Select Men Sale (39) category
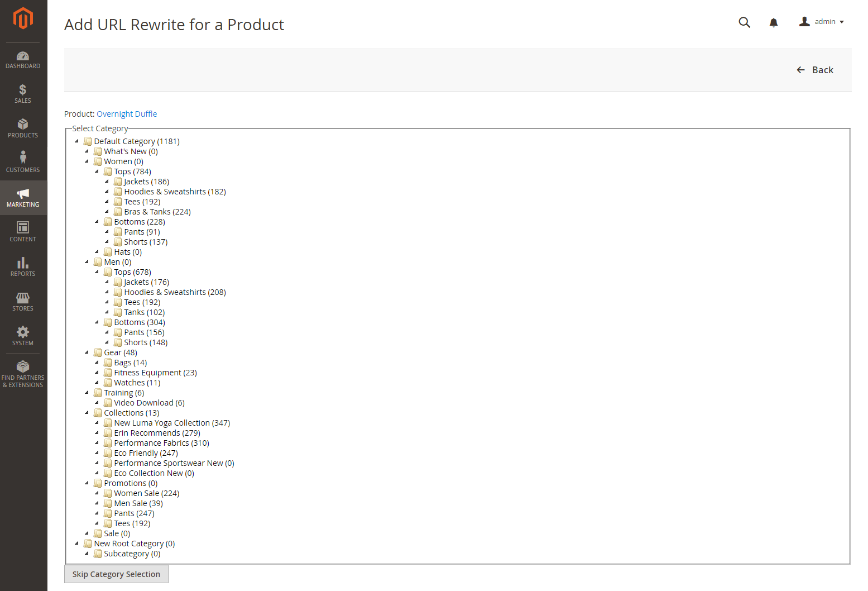Viewport: 868px width, 591px height. [138, 503]
